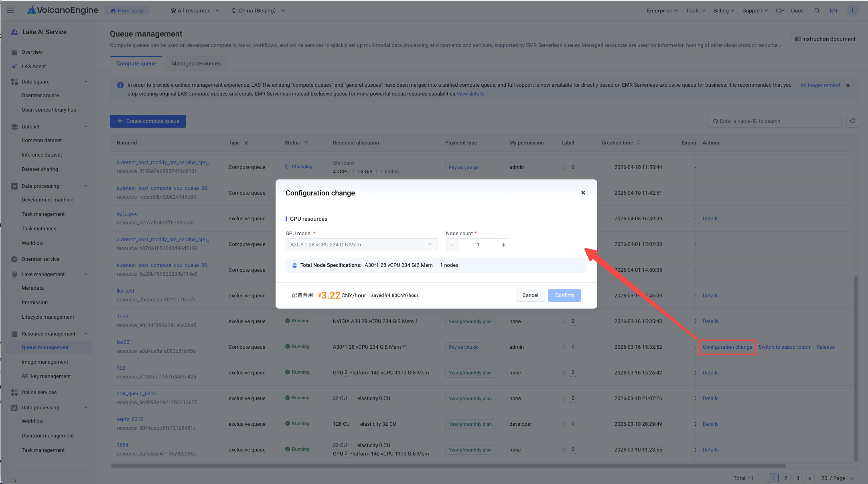Viewport: 868px width, 484px height.
Task: Go to page 2 in pagination
Action: (x=786, y=478)
